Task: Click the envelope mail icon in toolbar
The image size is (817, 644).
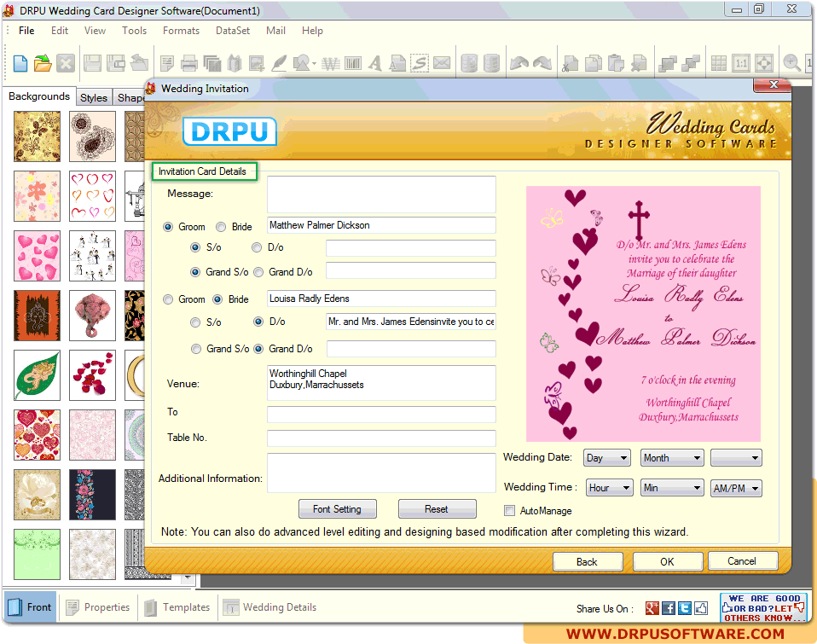Action: coord(442,63)
